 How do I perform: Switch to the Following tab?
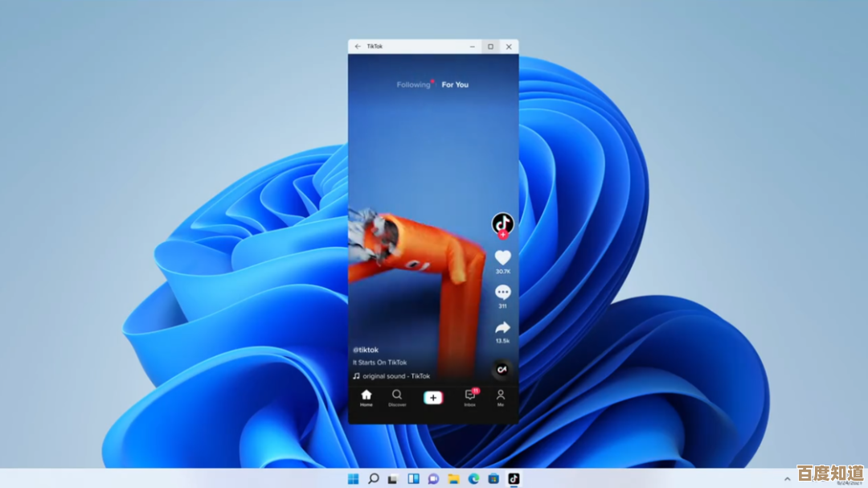(413, 84)
